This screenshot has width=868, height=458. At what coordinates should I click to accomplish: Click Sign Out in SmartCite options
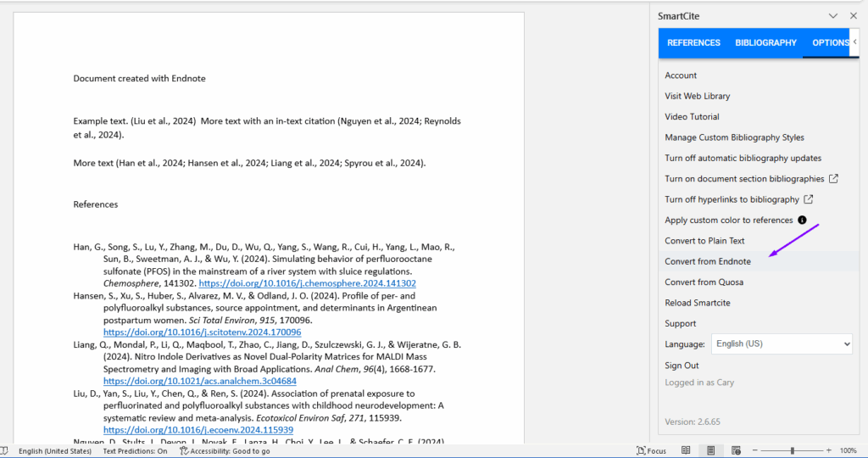pos(682,366)
